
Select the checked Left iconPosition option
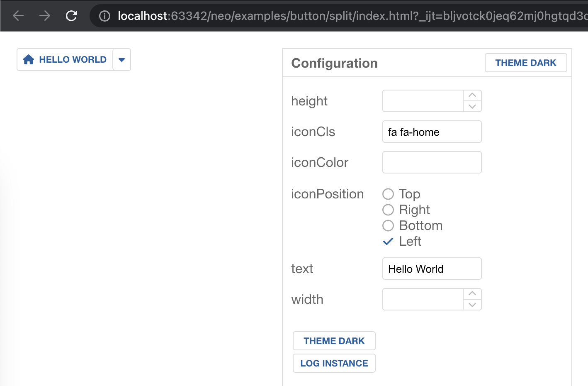tap(388, 241)
